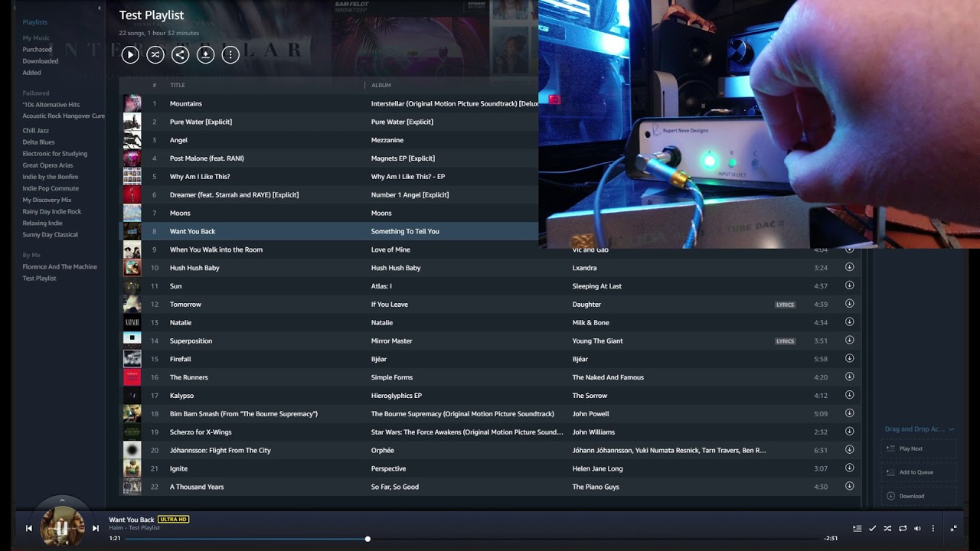
Task: Open the '10s Alternative Hits playlist
Action: pos(51,104)
